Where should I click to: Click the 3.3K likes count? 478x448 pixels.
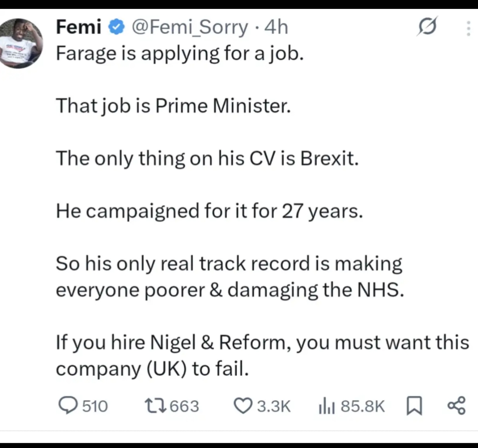(274, 406)
